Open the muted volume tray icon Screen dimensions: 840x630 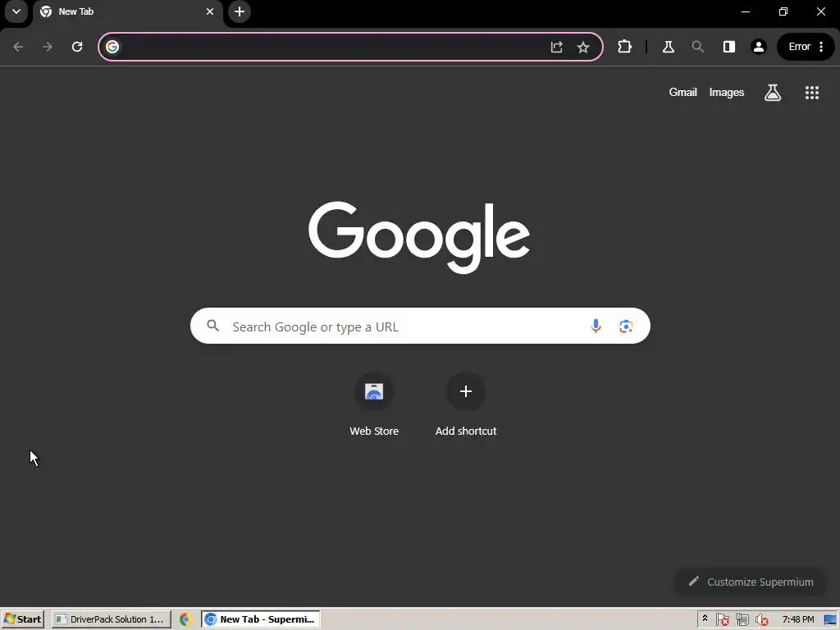(761, 619)
